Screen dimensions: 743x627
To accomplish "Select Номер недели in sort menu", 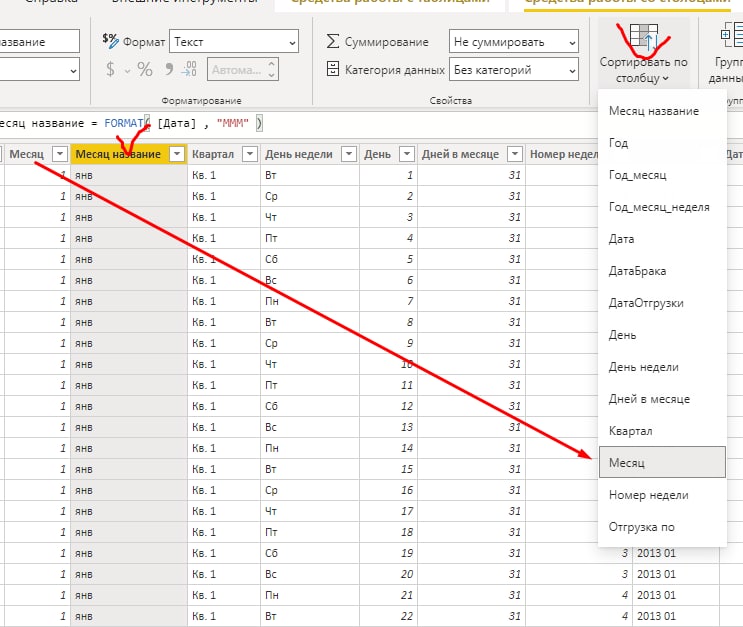I will pos(662,495).
